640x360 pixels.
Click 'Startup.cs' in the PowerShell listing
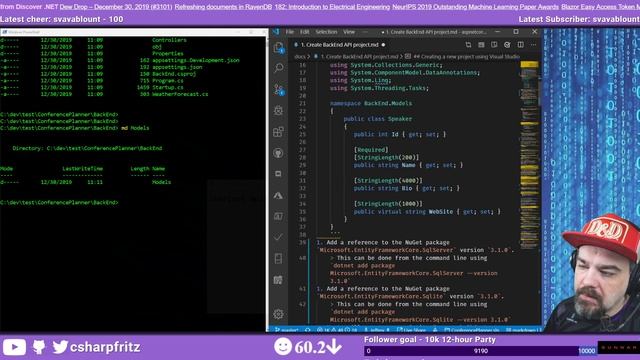(x=168, y=87)
